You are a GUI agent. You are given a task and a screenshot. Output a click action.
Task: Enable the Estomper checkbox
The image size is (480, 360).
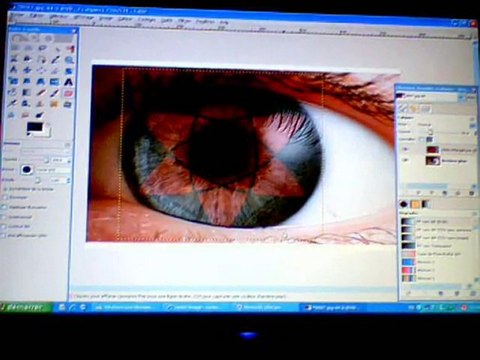5,197
